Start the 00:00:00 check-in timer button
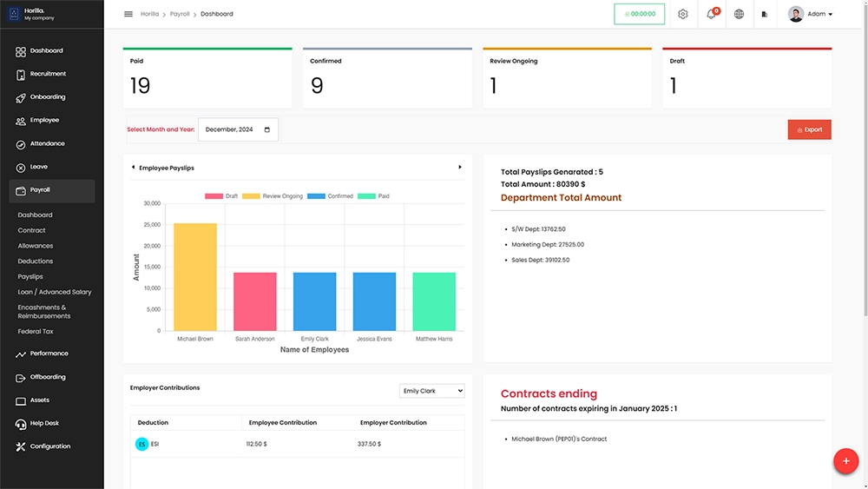 [639, 14]
